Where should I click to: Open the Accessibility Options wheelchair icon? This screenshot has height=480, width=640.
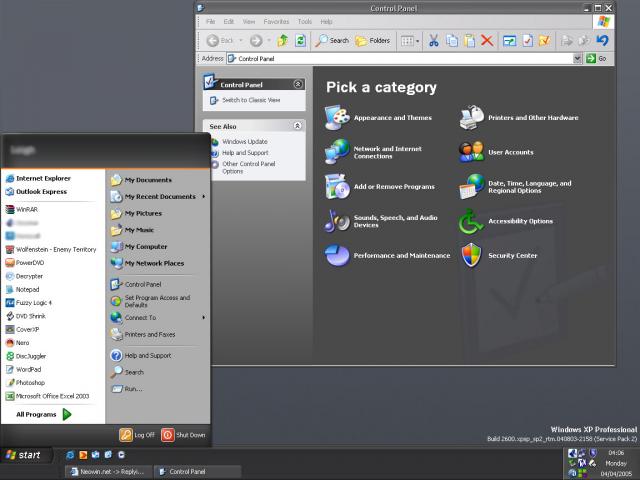(x=471, y=221)
